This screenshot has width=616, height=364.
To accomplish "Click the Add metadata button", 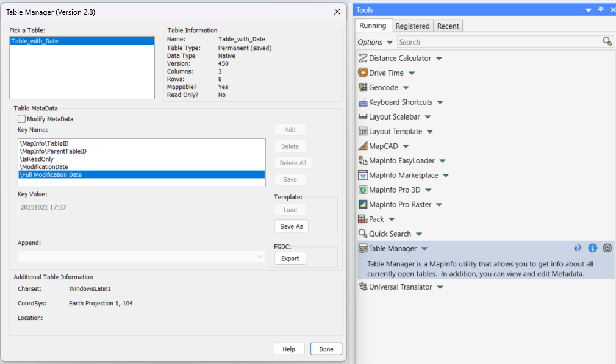I will click(290, 130).
